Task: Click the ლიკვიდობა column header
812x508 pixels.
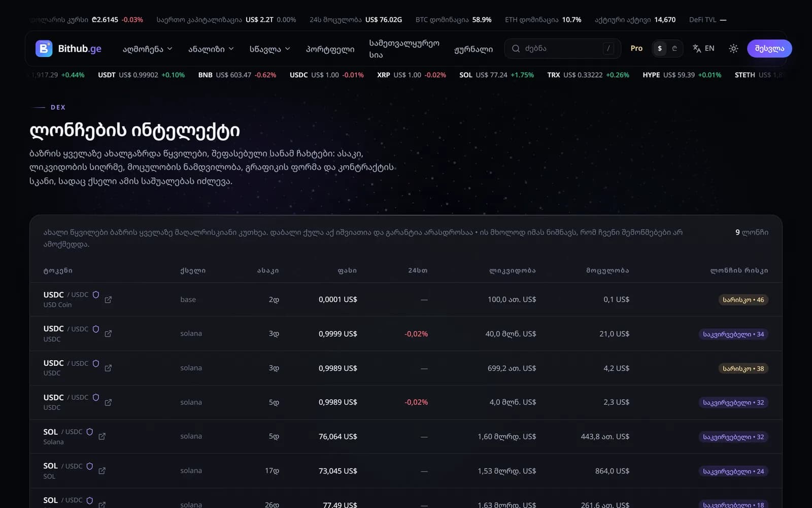Action: click(513, 270)
